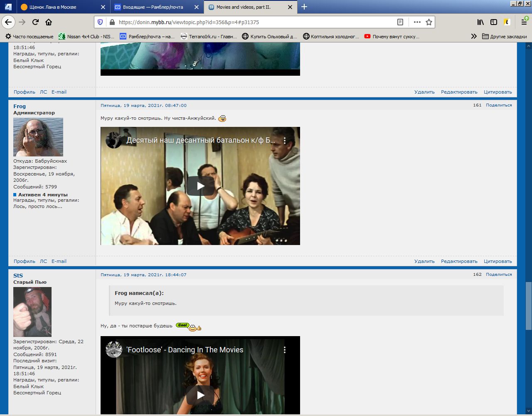Open the TerranoIrk.ru bookmark
The image size is (532, 416).
[209, 36]
